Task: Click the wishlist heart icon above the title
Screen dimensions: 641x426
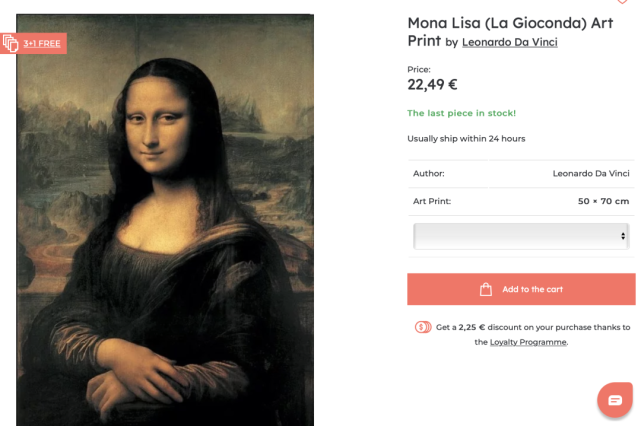Action: [x=622, y=3]
